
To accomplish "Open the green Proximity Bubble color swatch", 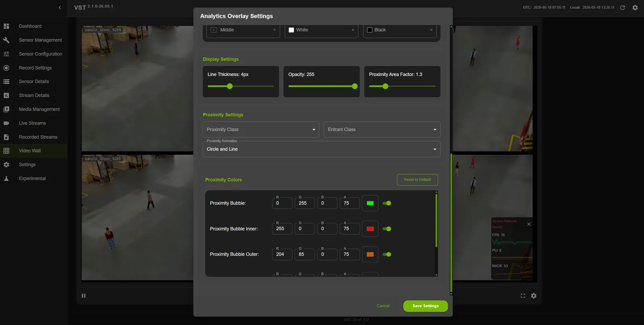I will coord(370,203).
